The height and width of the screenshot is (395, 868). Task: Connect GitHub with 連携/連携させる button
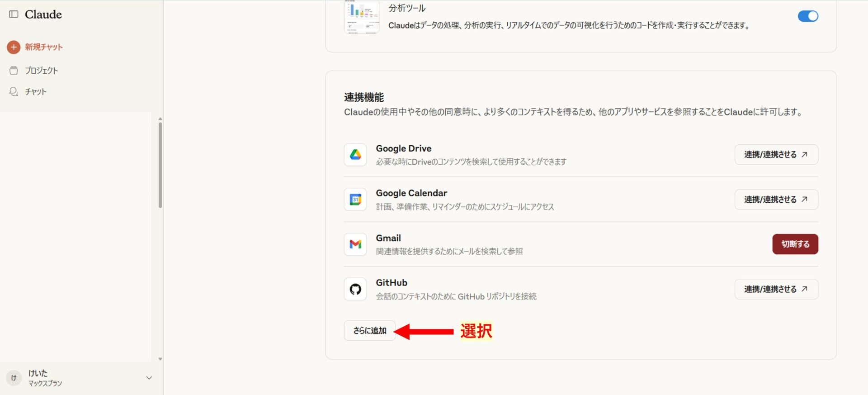click(776, 289)
